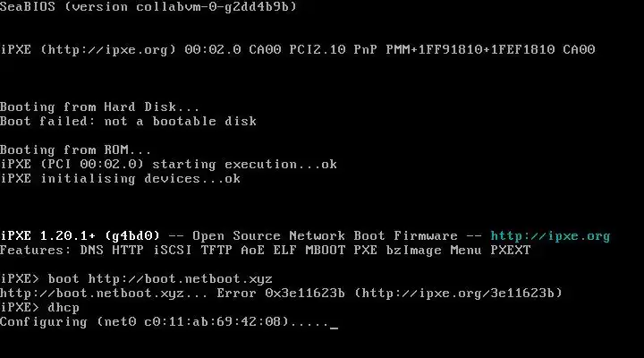
Task: Click the 'Open Source Network Boot Firmware' text
Action: pyautogui.click(x=325, y=236)
